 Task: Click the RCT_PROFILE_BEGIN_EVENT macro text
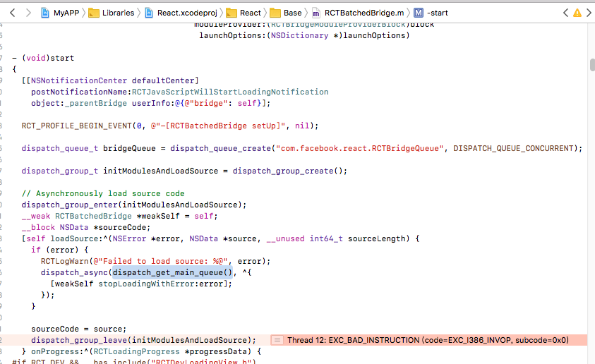(76, 126)
